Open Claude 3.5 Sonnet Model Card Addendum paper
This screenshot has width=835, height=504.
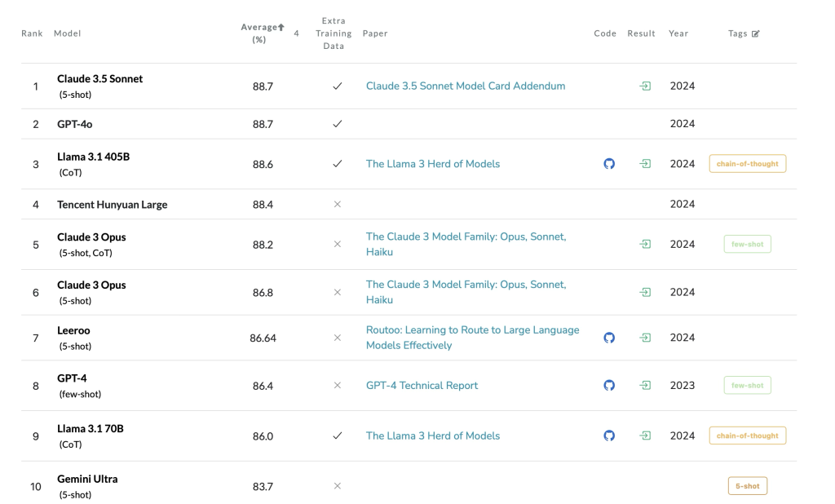[466, 86]
